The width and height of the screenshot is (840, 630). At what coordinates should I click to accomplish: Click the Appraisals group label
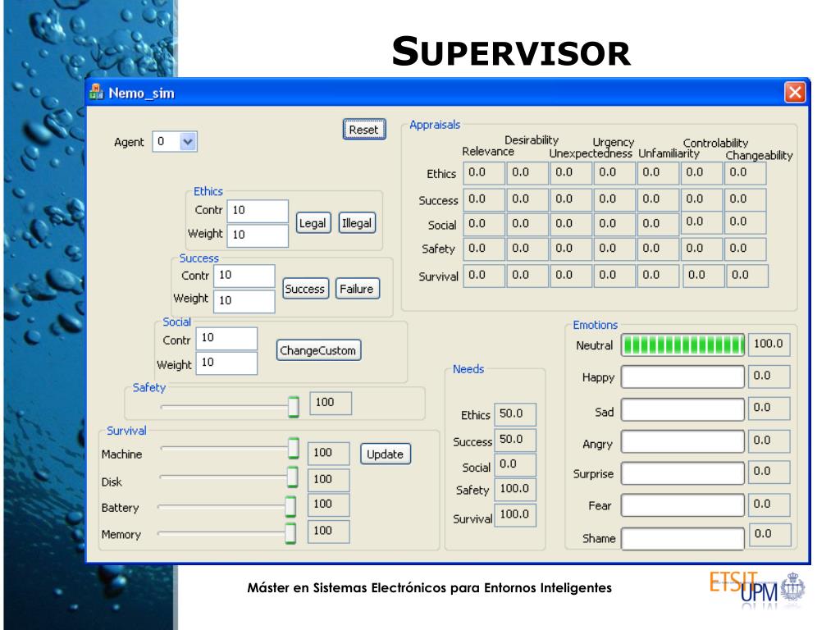435,125
